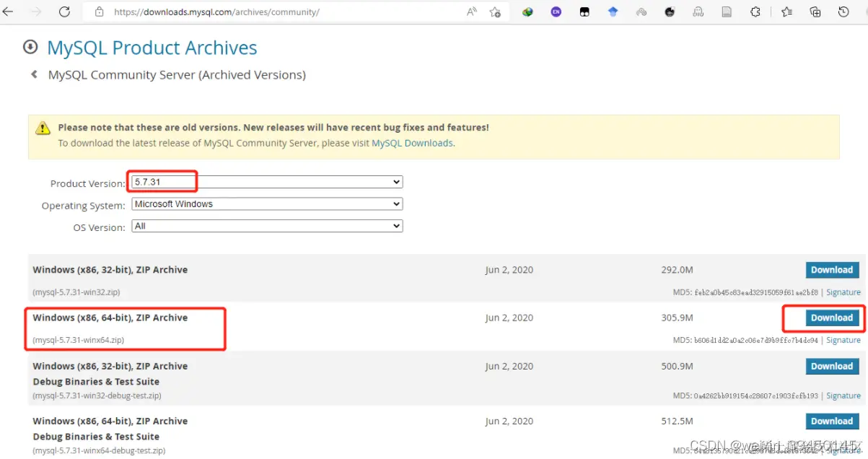Open the gray document page extension
This screenshot has width=868, height=459.
[x=727, y=12]
